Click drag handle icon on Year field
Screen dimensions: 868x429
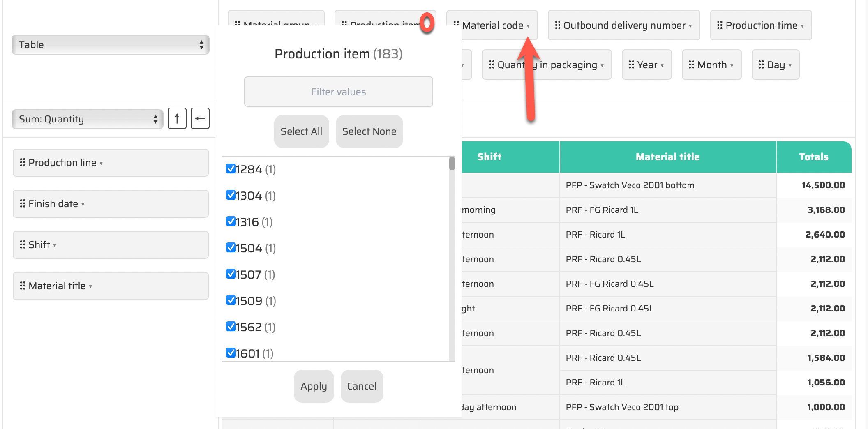tap(632, 65)
